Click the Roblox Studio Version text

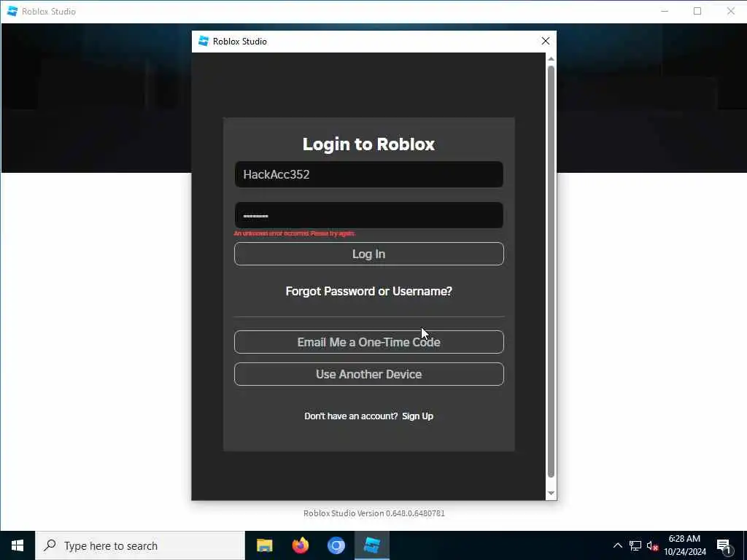pyautogui.click(x=374, y=513)
